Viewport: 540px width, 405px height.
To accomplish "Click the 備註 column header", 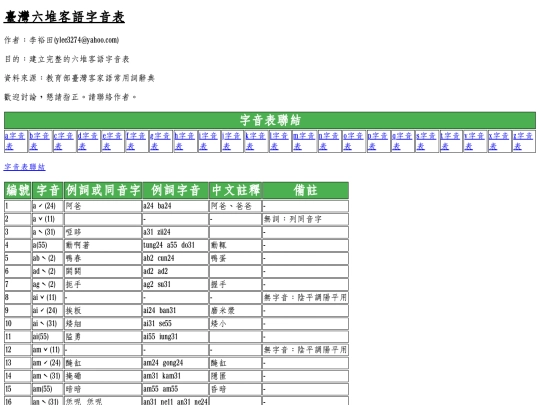I will click(305, 190).
